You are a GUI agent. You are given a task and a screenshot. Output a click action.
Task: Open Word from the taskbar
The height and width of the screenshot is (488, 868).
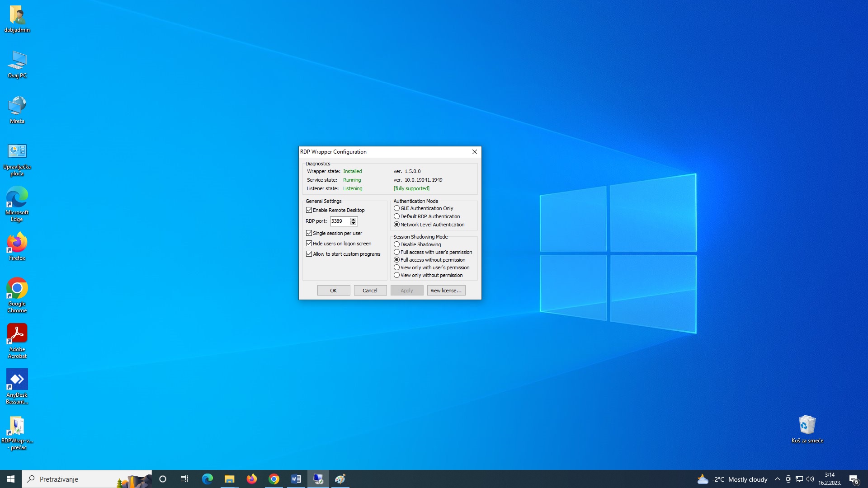296,479
